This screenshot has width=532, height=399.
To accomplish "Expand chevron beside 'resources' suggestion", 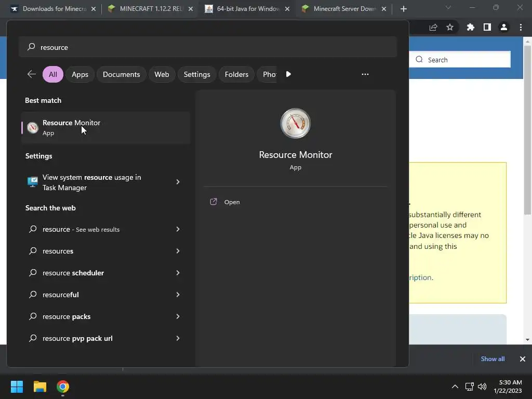I will pos(178,251).
